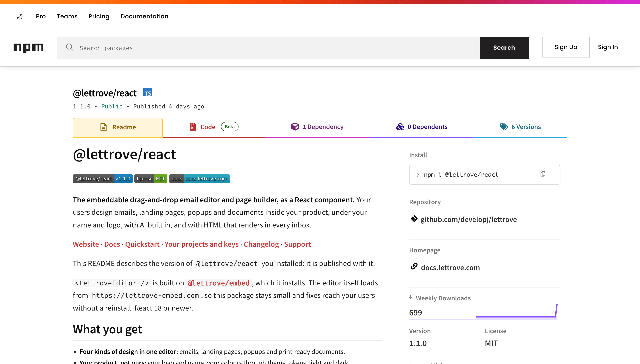Click the 699 weekly downloads count
The image size is (640, 364).
point(415,312)
